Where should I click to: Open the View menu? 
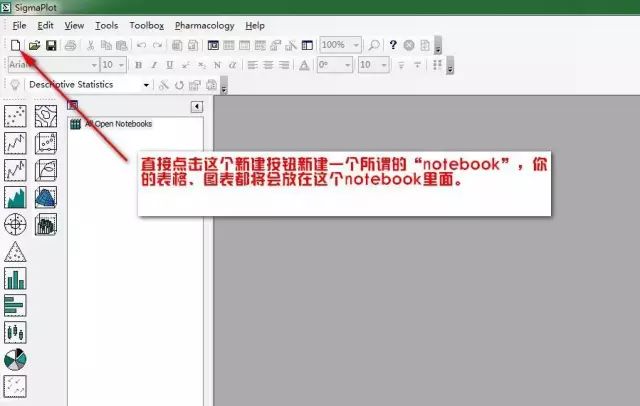coord(74,26)
